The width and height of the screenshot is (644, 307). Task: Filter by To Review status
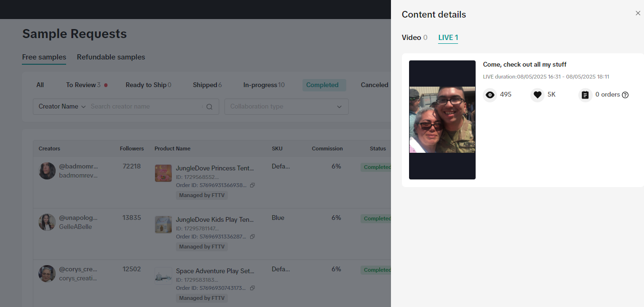84,85
